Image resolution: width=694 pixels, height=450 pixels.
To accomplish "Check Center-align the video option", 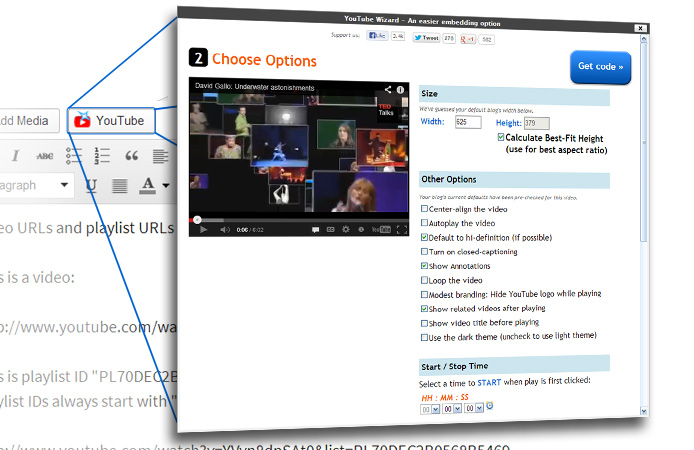I will 425,209.
